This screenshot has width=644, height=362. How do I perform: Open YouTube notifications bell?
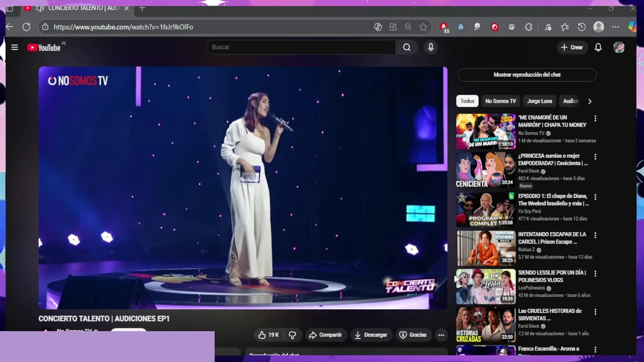tap(598, 47)
